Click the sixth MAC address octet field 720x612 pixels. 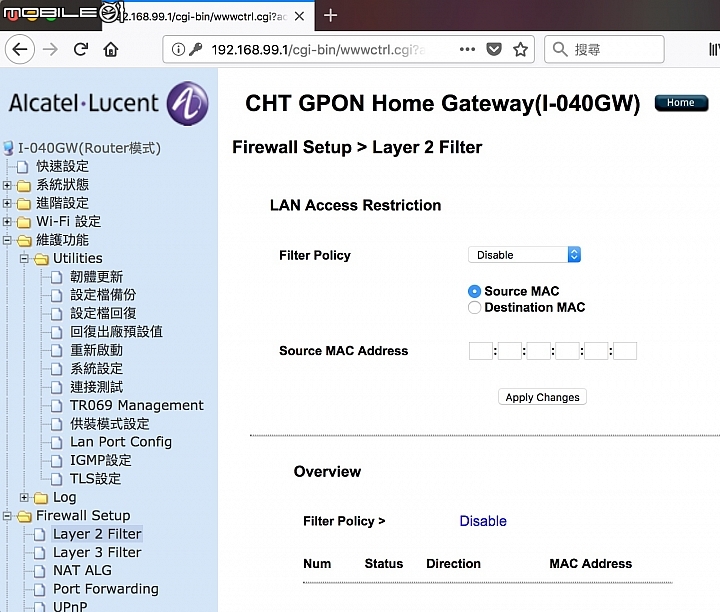pos(625,351)
